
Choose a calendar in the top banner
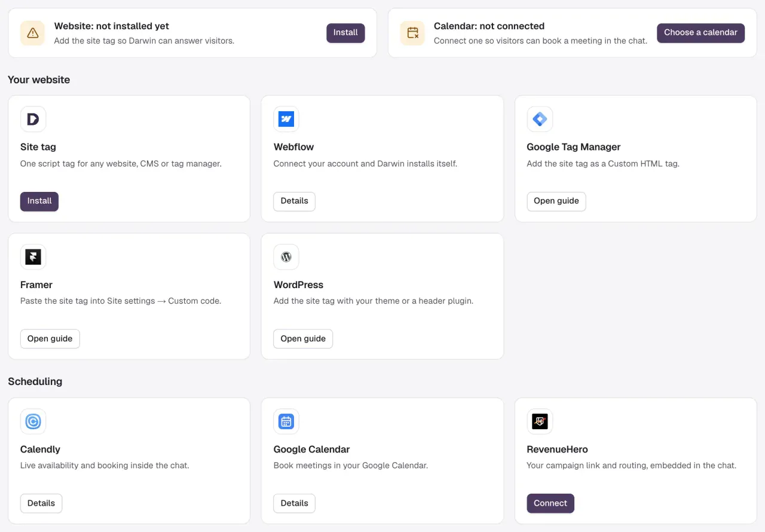(700, 33)
